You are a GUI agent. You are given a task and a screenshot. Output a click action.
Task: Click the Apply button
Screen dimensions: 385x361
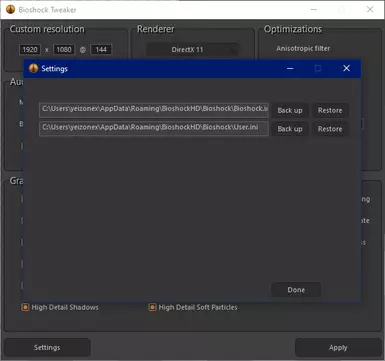[338, 347]
